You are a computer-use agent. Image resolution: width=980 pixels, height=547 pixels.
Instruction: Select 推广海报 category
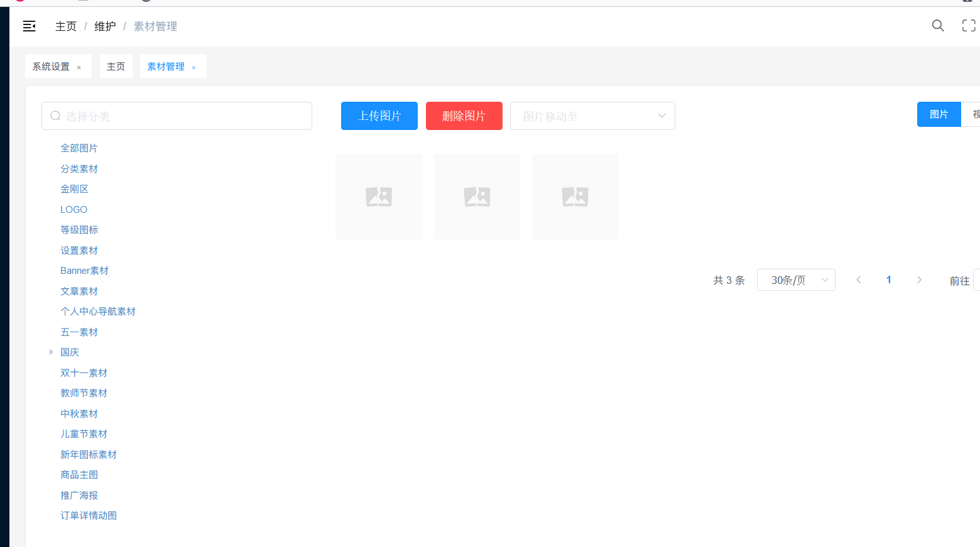tap(79, 496)
